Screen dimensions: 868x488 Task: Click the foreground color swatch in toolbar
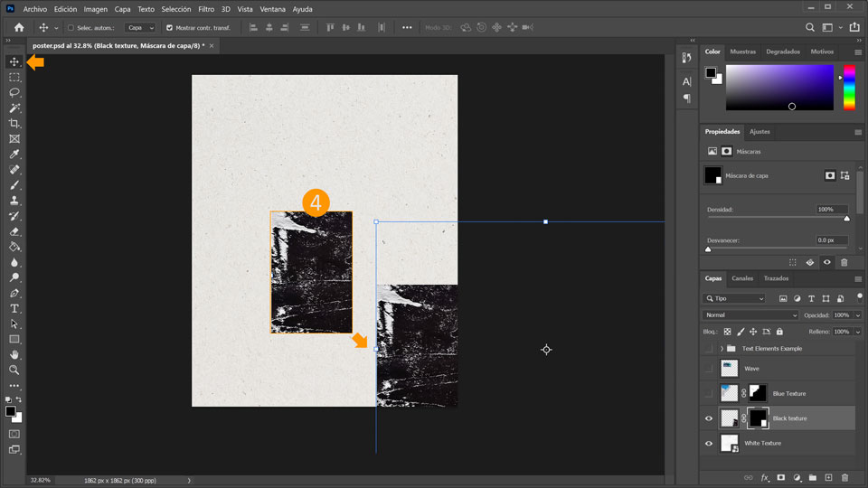pos(11,411)
